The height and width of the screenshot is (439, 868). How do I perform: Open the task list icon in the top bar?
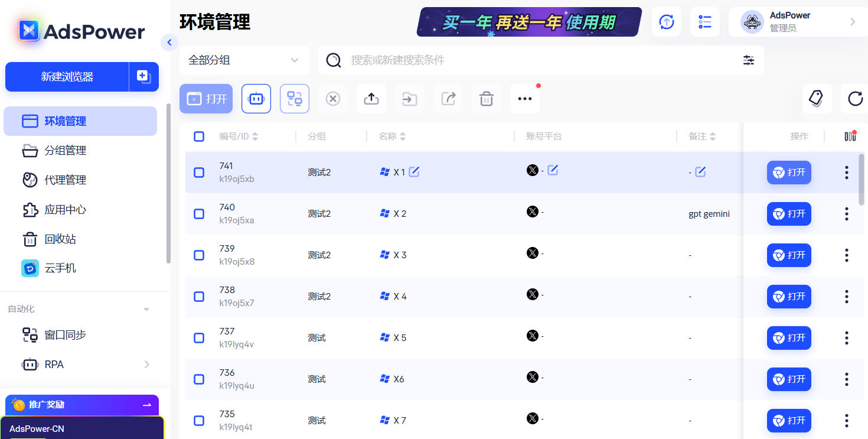point(704,22)
